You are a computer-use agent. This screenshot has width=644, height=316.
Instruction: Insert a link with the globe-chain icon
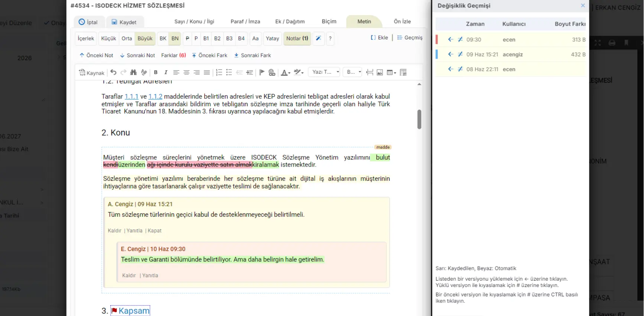(272, 72)
